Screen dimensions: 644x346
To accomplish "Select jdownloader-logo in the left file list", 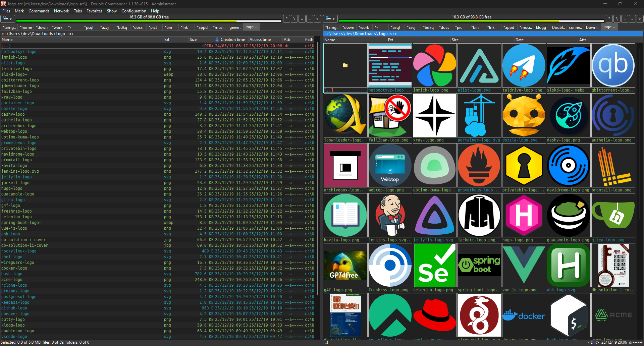I will (x=20, y=86).
